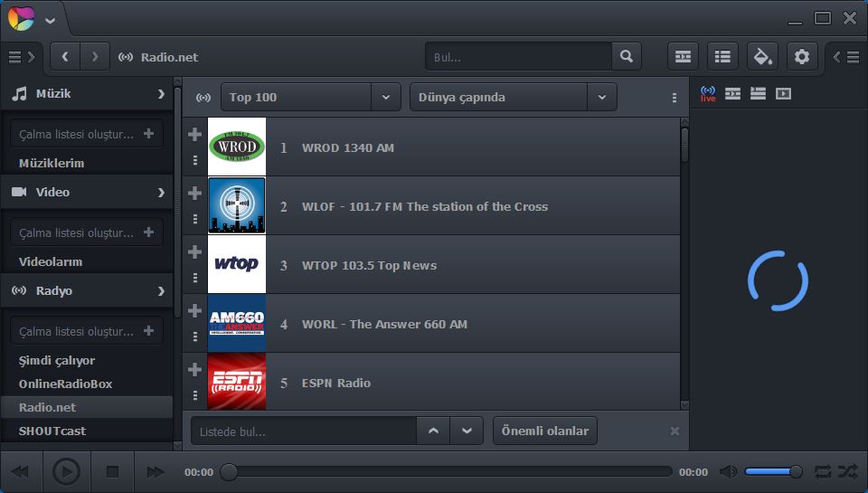Add WTOP 103.5 with plus icon
Image resolution: width=868 pixels, height=493 pixels.
click(x=194, y=251)
